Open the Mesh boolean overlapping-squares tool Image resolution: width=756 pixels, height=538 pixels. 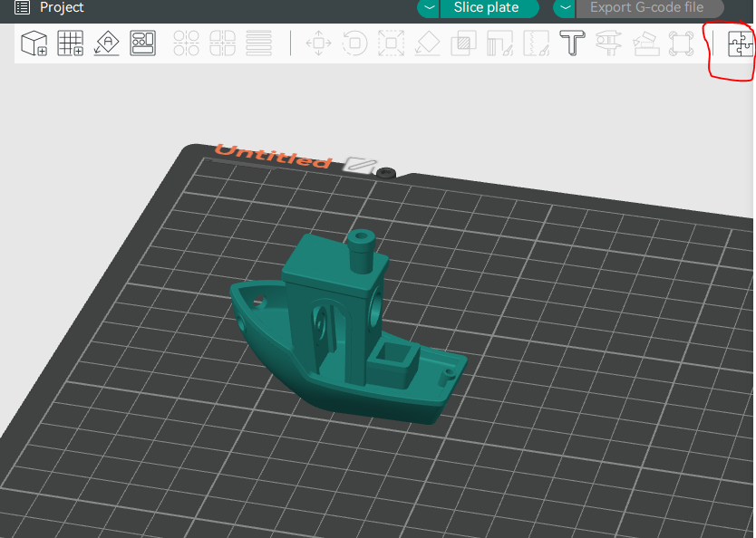tap(464, 43)
